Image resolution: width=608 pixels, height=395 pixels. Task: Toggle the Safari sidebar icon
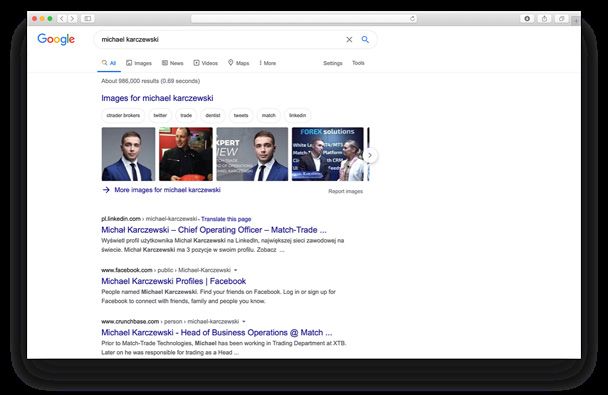point(88,19)
